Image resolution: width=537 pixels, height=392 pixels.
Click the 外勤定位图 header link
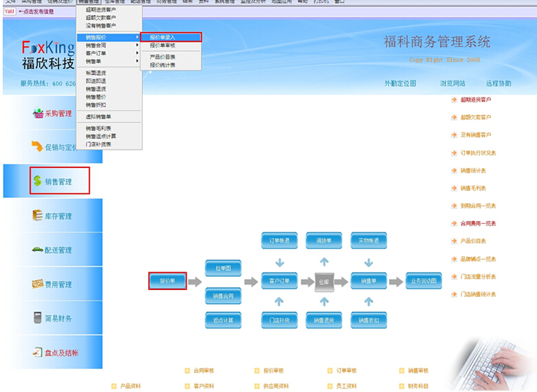coord(400,83)
